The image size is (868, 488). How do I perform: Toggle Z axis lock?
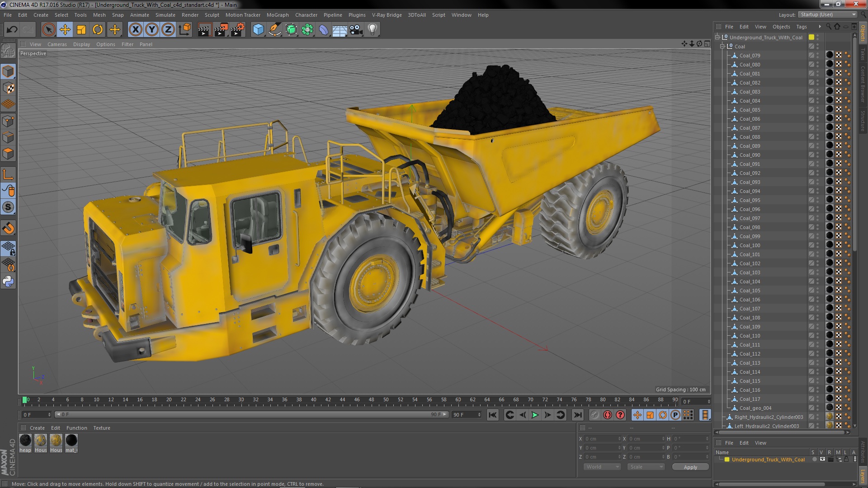tap(168, 30)
